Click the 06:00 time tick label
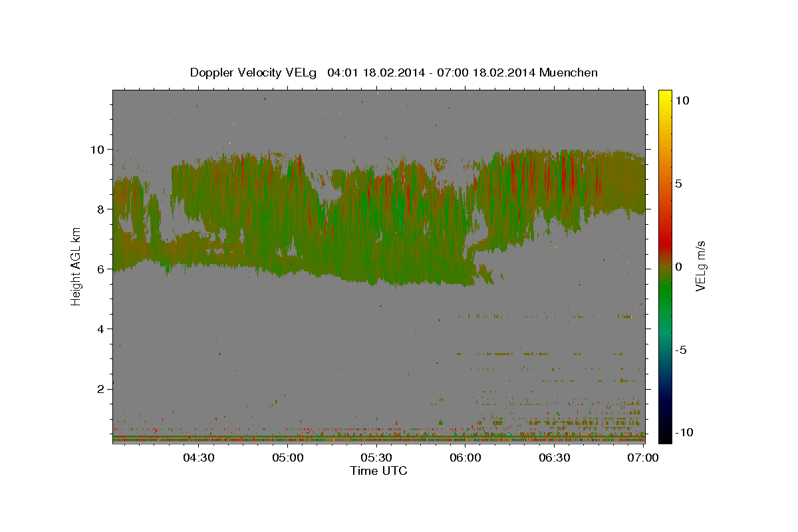 pyautogui.click(x=465, y=458)
